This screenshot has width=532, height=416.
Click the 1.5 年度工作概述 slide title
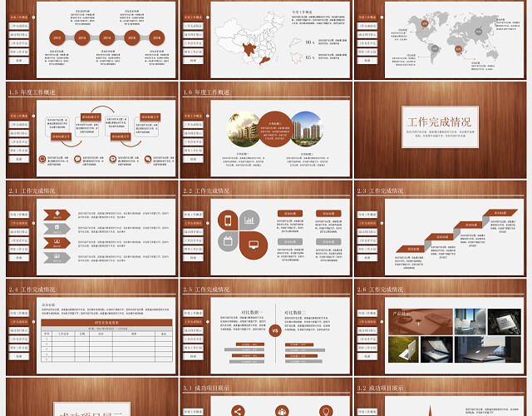[32, 92]
